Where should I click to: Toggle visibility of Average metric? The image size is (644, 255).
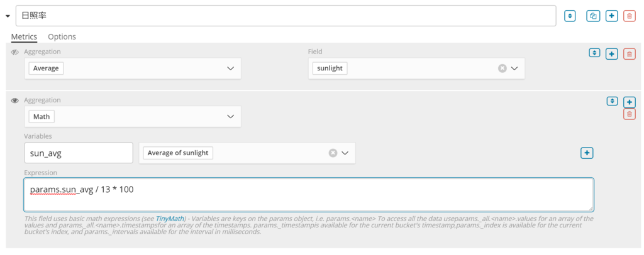pyautogui.click(x=15, y=52)
